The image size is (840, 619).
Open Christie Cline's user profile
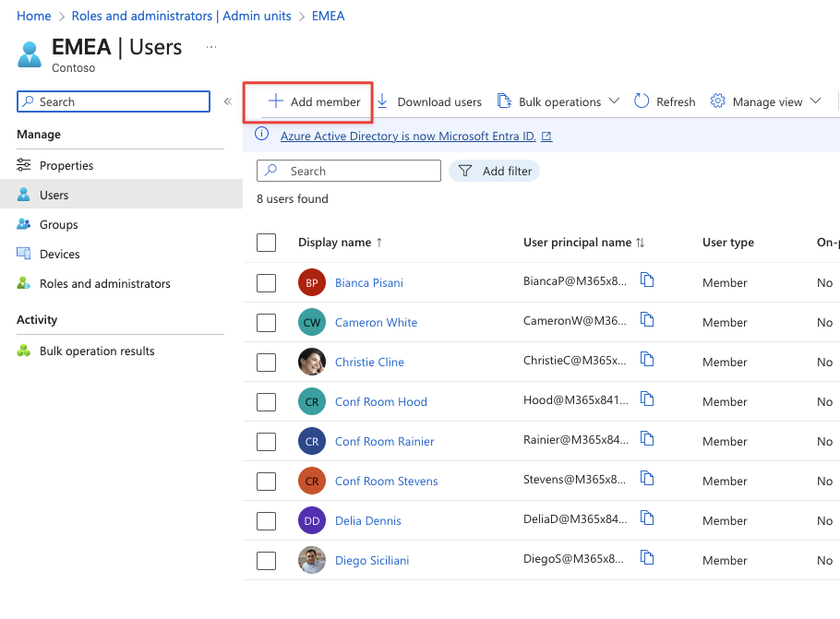point(369,362)
